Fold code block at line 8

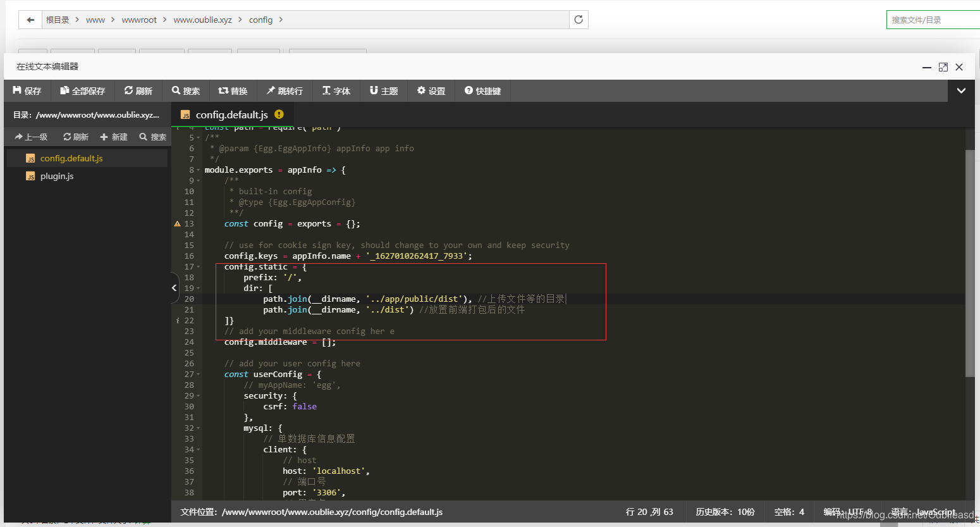point(199,170)
